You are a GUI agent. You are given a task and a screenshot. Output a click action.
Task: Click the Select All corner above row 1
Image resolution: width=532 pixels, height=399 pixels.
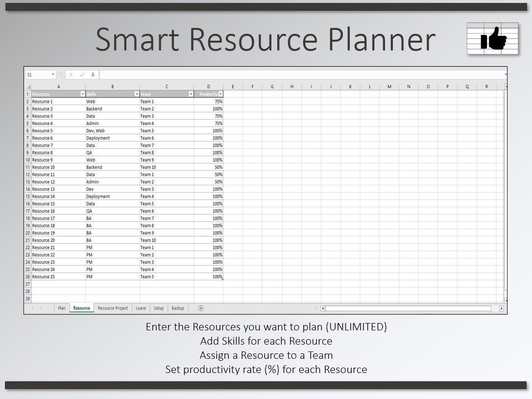(27, 86)
